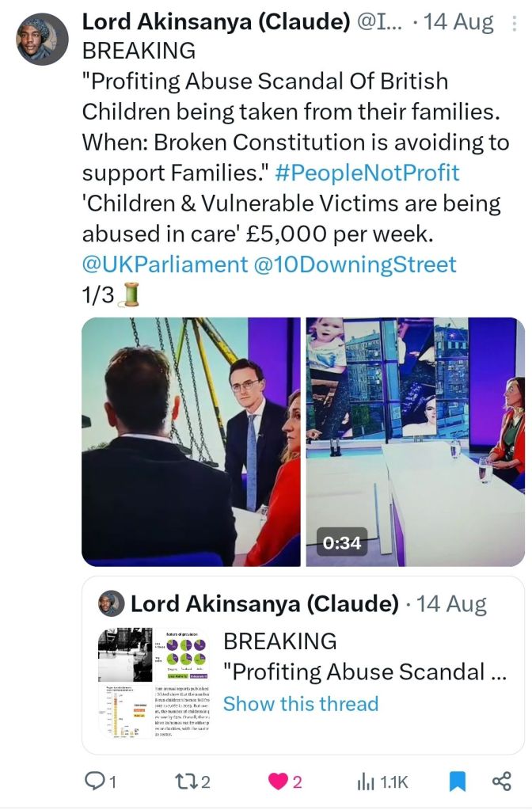This screenshot has height=810, width=532.
Task: Open the author's profile picture
Action: pyautogui.click(x=42, y=39)
